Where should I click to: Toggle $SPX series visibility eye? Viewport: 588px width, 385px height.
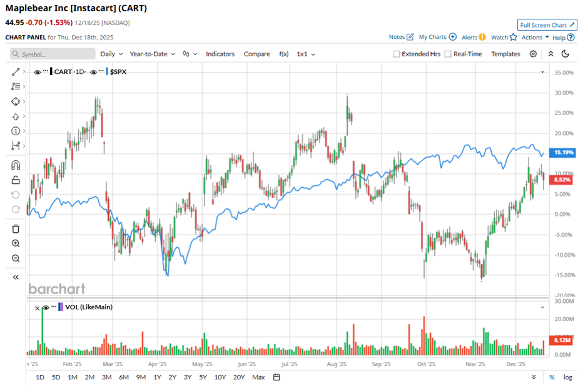(x=93, y=72)
